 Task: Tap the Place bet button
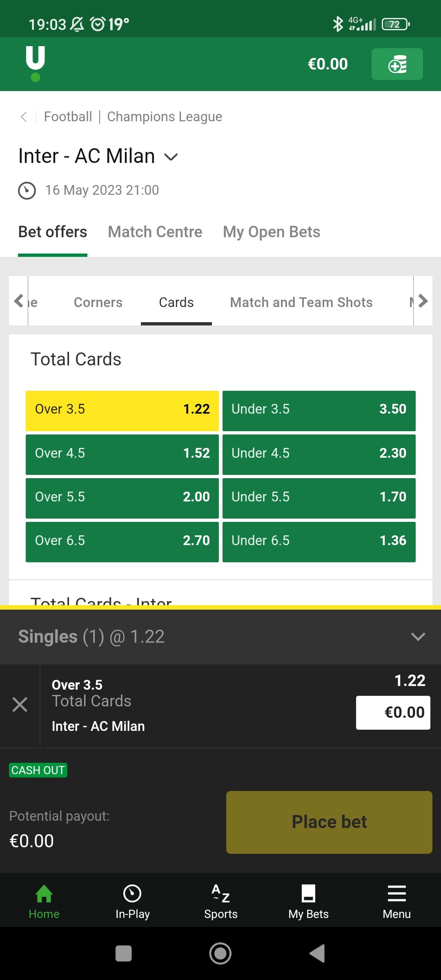click(x=329, y=822)
